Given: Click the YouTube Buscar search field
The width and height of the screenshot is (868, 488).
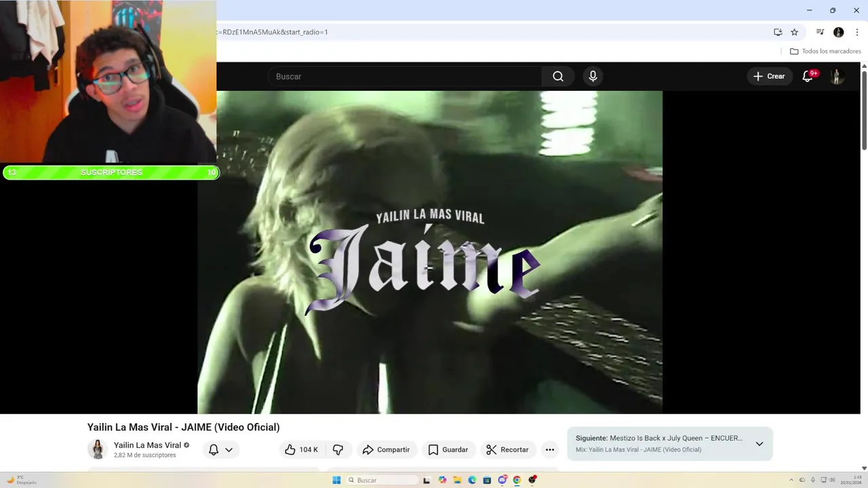Looking at the screenshot, I should [x=405, y=77].
